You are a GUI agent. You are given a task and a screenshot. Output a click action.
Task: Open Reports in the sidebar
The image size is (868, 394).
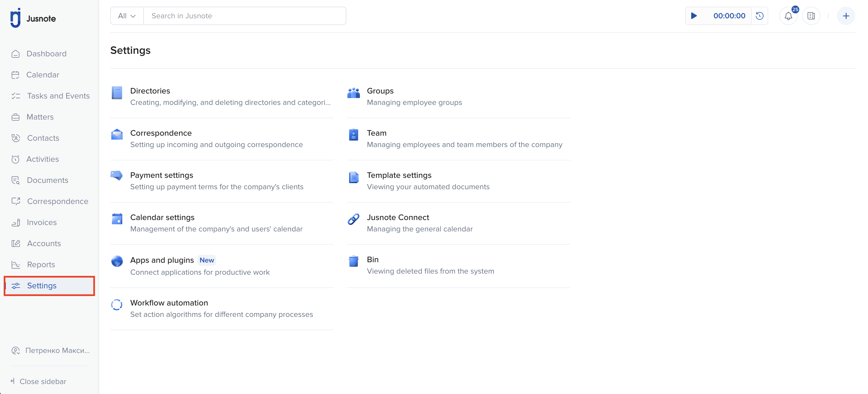(41, 265)
